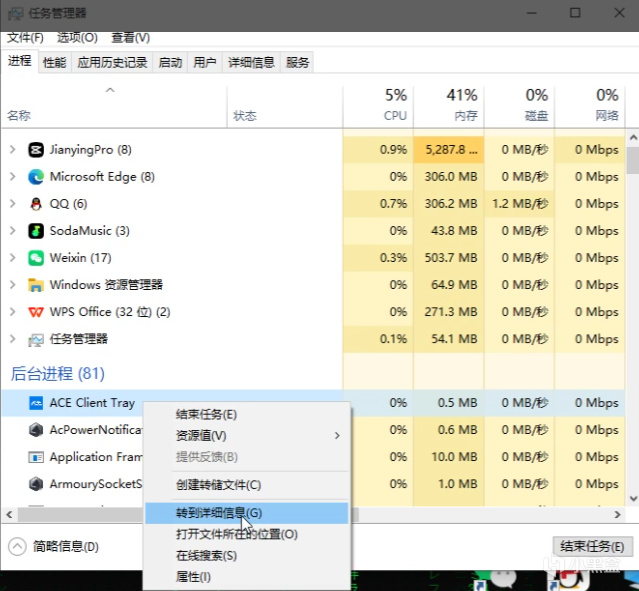Screen dimensions: 639x591
Task: Choose 创建转储文件(C) in context menu
Action: (x=247, y=485)
